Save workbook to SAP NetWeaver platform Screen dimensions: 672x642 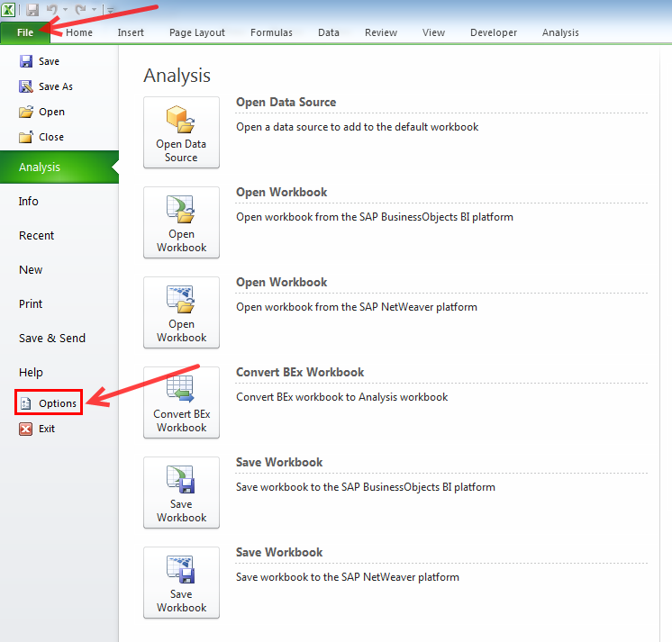(181, 583)
